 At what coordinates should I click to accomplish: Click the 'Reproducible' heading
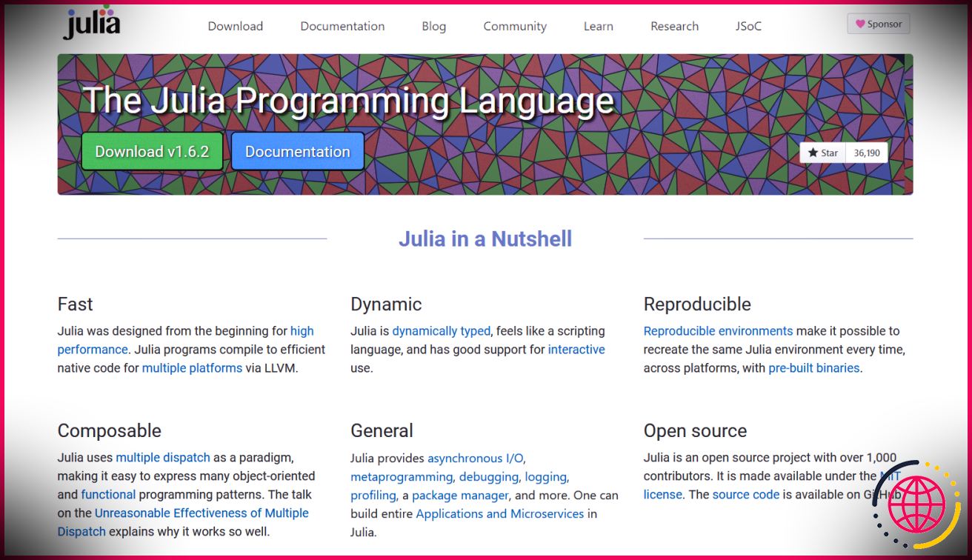click(697, 304)
